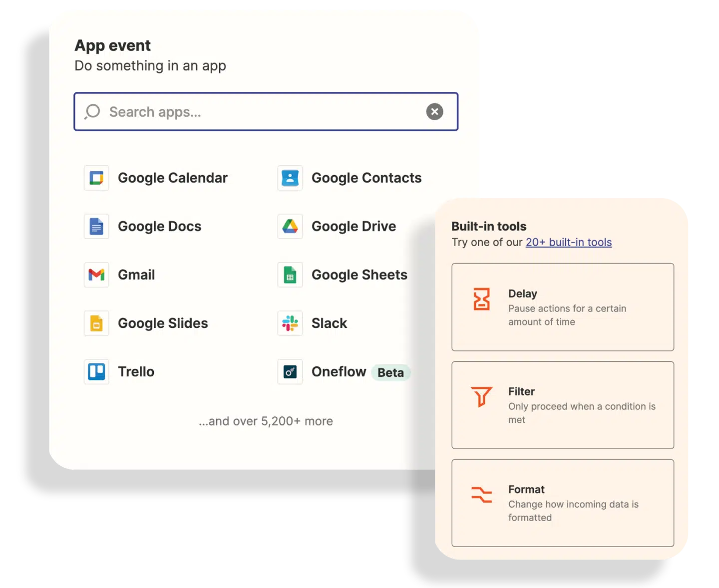Image resolution: width=719 pixels, height=588 pixels.
Task: Click the Google Sheets app icon
Action: pyautogui.click(x=290, y=275)
